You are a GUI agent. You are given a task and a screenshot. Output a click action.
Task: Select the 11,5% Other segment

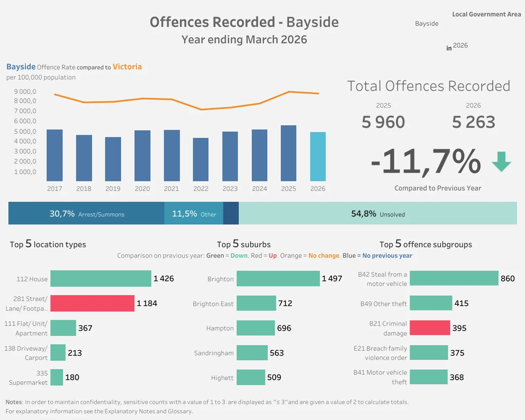pyautogui.click(x=194, y=213)
